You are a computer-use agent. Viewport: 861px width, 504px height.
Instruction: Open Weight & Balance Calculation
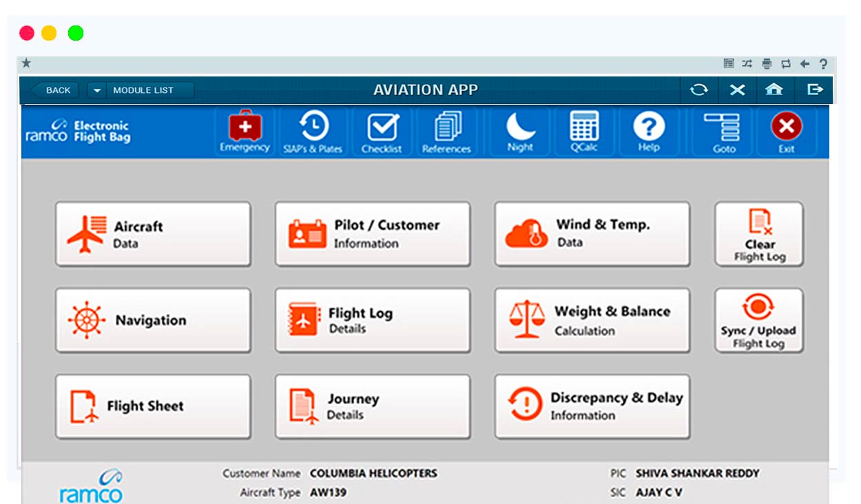point(592,320)
